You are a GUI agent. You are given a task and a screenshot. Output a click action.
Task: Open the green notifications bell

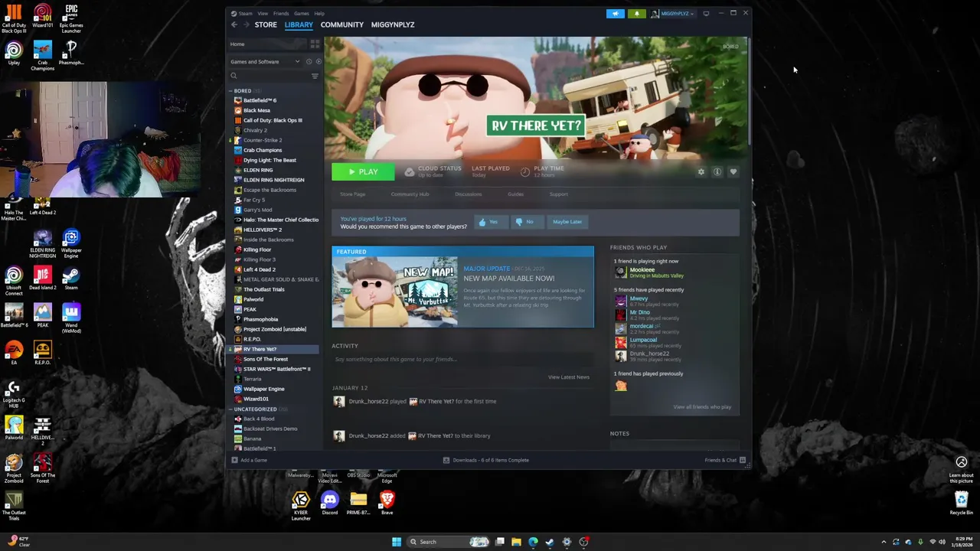pyautogui.click(x=636, y=13)
